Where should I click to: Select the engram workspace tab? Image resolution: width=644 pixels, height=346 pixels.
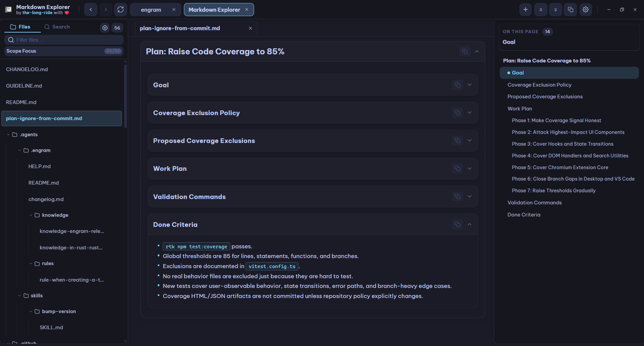point(151,10)
